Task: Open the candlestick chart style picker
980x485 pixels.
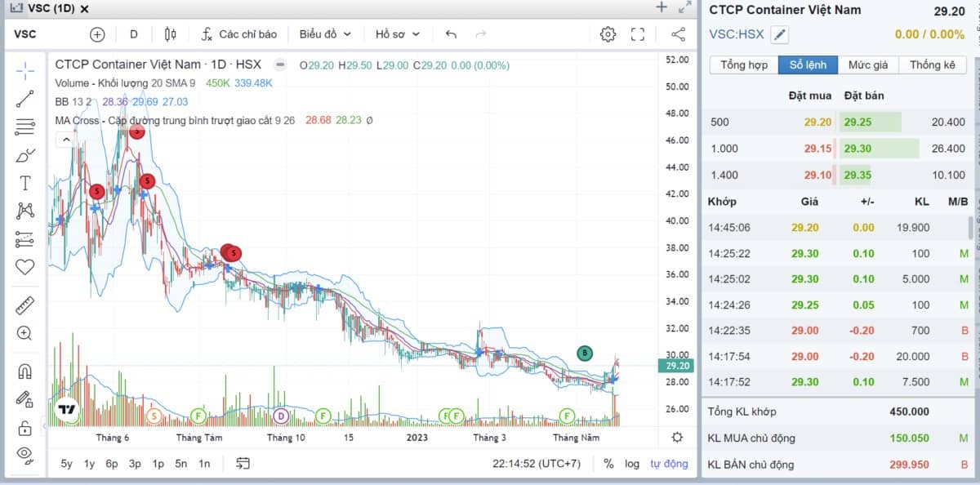Action: click(170, 34)
